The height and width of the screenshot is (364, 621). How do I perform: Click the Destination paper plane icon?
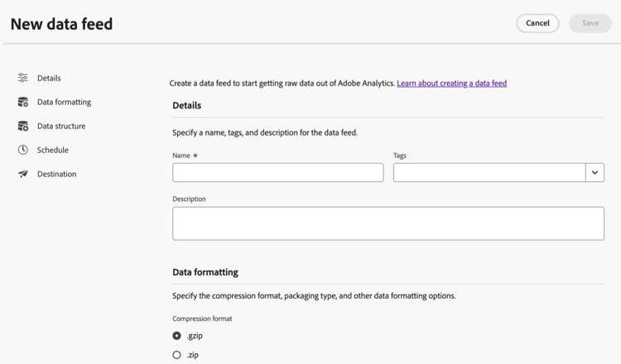(x=23, y=174)
